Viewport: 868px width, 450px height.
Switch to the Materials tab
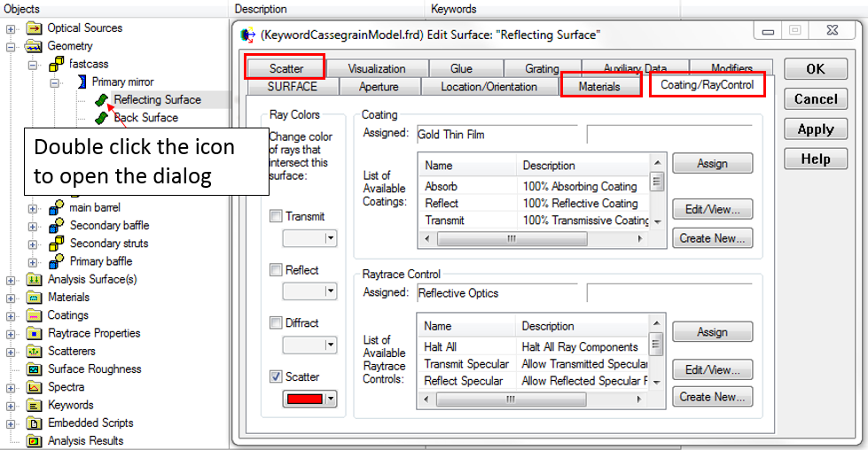(x=599, y=87)
